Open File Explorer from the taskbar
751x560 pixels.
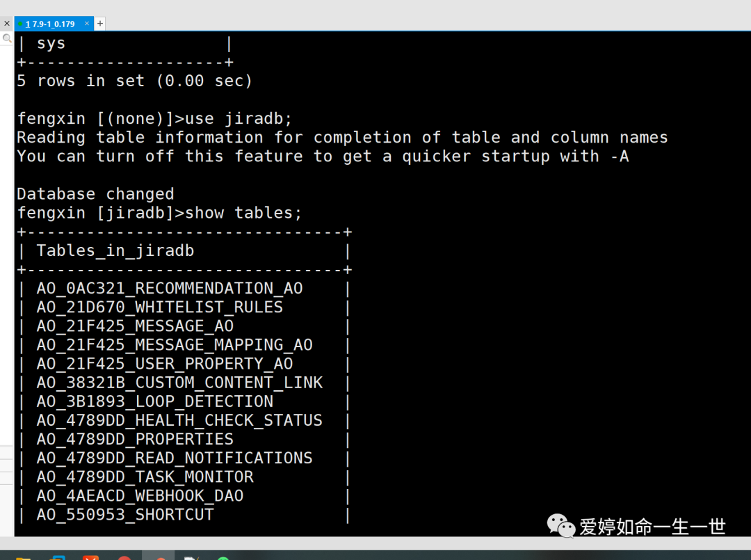[23, 558]
